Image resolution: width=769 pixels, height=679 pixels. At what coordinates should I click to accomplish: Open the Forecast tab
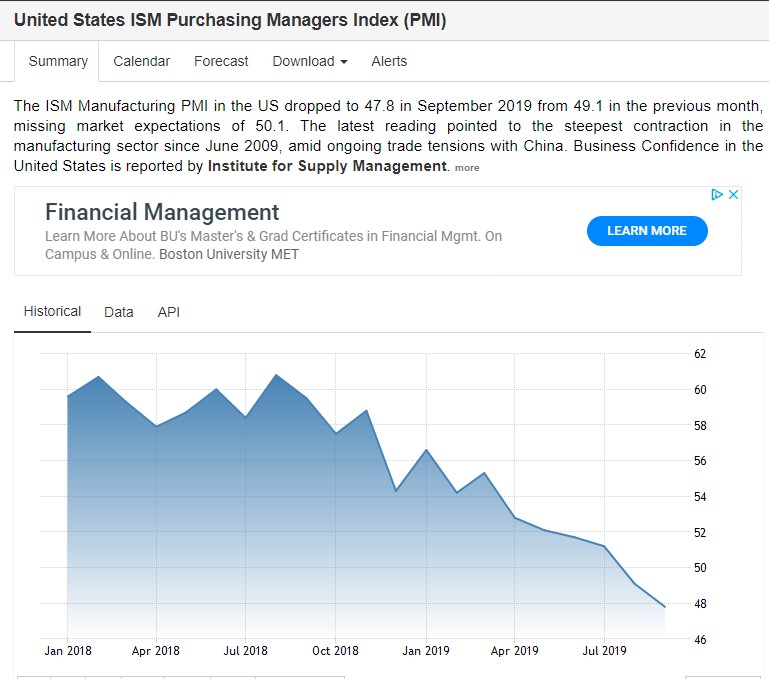point(221,61)
